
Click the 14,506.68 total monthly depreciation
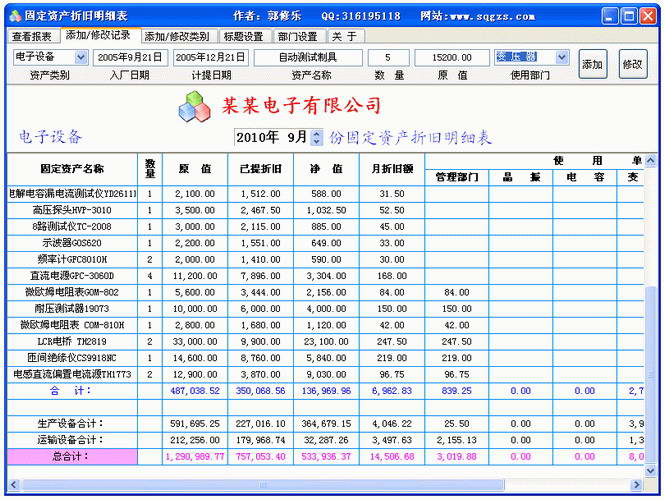coord(392,457)
